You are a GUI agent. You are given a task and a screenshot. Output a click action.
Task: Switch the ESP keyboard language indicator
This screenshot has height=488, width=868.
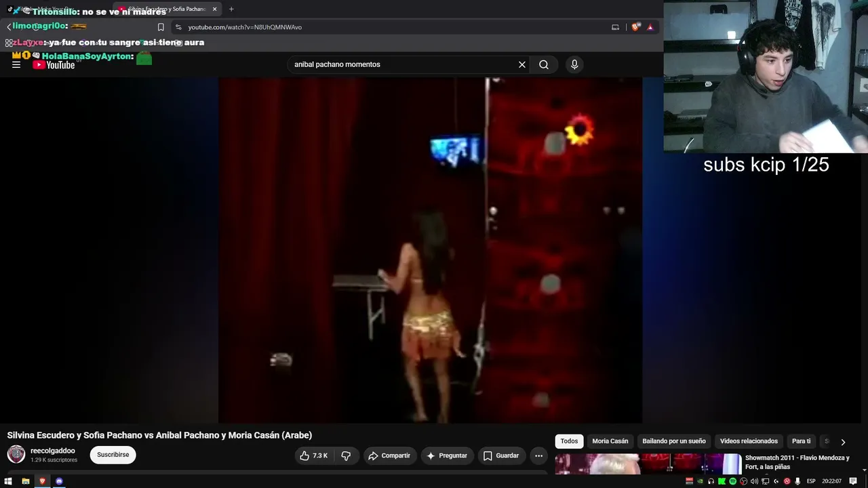[811, 481]
